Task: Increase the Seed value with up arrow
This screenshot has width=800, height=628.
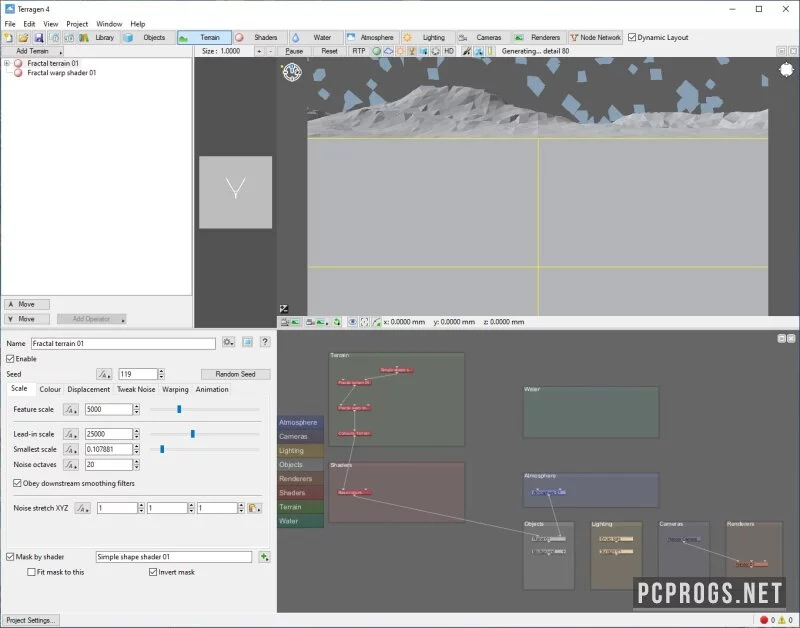Action: (x=161, y=371)
